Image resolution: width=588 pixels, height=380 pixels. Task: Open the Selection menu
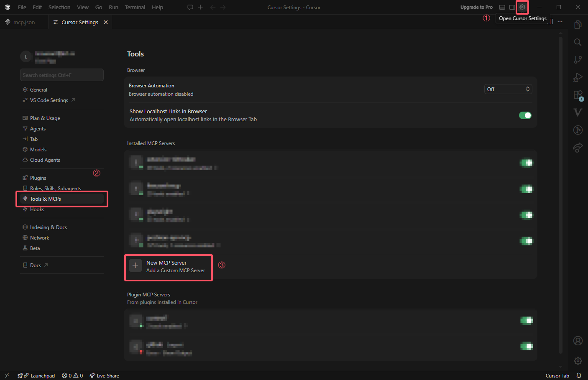click(59, 7)
